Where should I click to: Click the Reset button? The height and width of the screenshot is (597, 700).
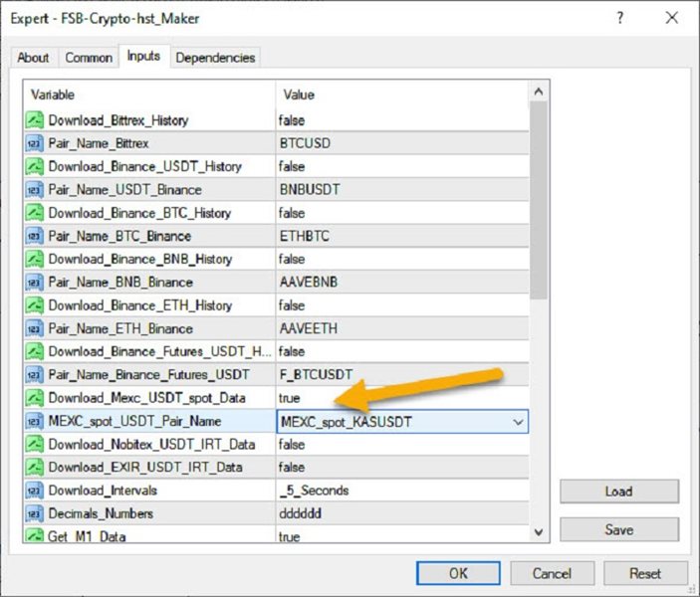(x=645, y=573)
